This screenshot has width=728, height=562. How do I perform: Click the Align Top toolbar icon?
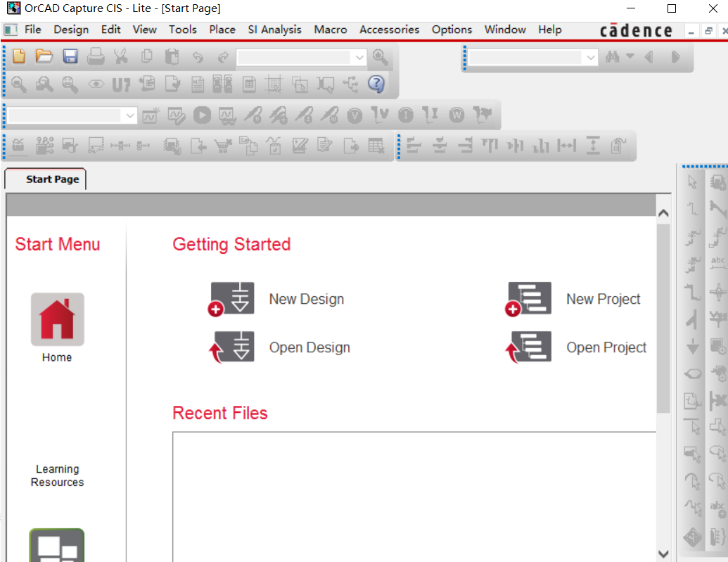click(490, 146)
